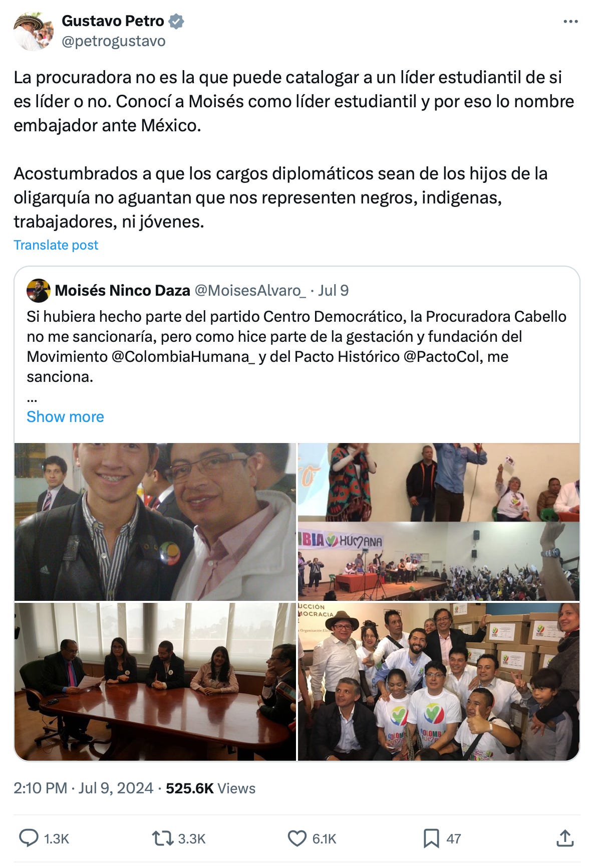Repost using the retweet arrows icon

click(x=162, y=838)
